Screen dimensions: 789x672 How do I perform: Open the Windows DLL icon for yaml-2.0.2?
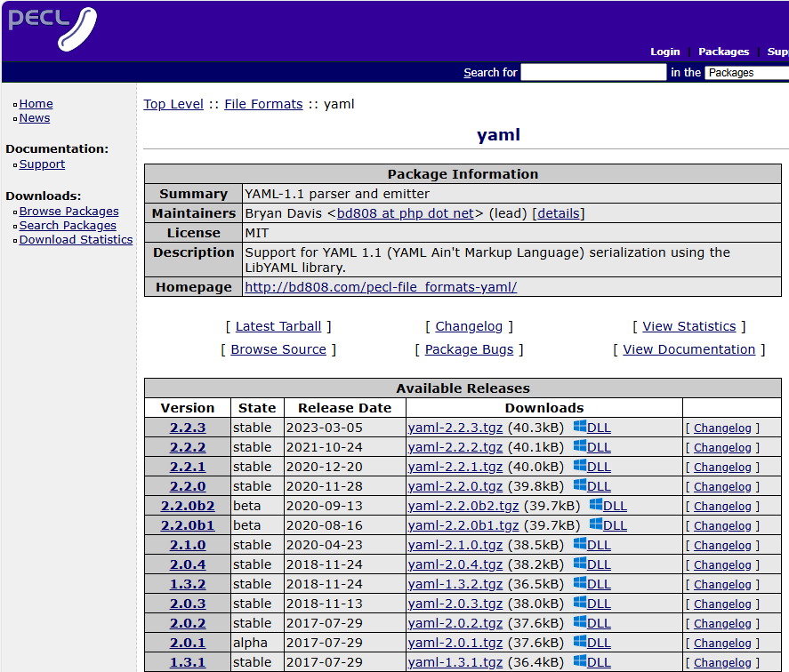580,623
